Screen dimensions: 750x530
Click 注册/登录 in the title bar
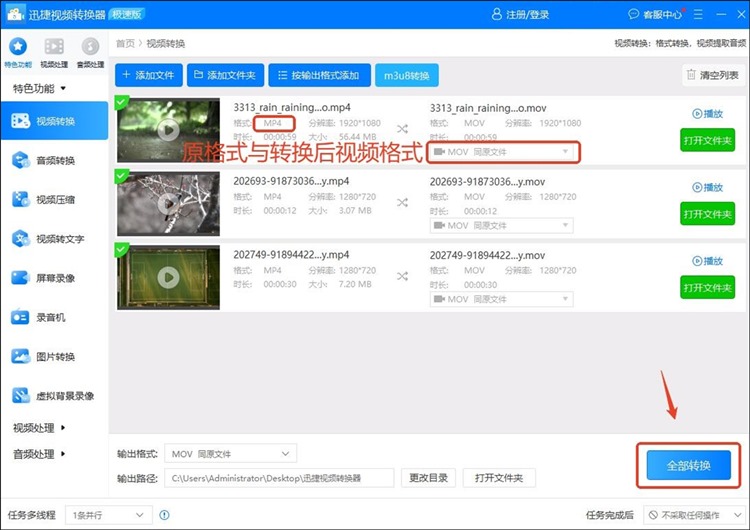point(520,14)
